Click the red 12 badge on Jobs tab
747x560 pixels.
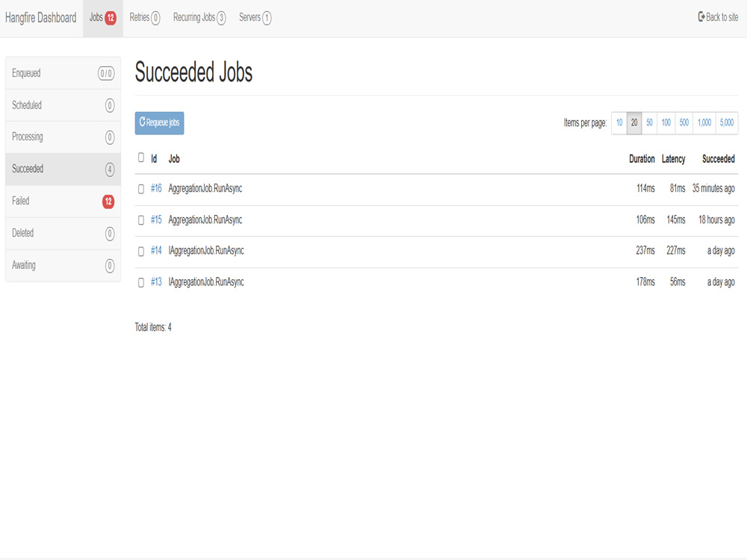(x=111, y=18)
